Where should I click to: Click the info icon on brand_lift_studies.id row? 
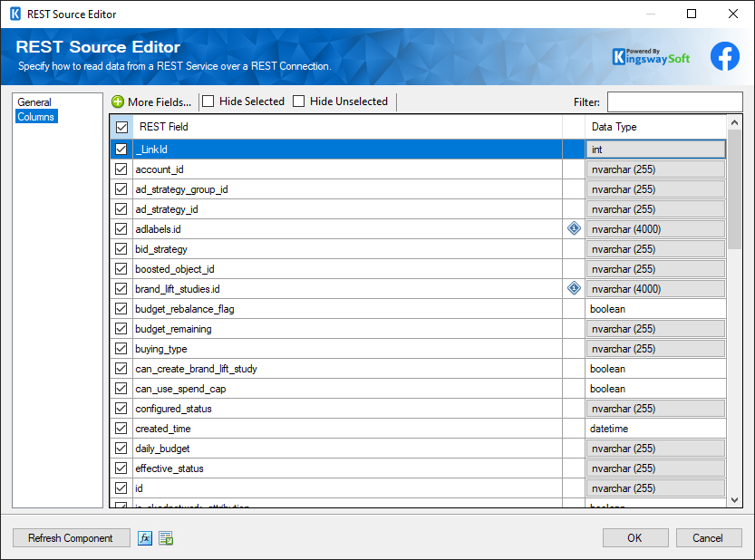574,288
